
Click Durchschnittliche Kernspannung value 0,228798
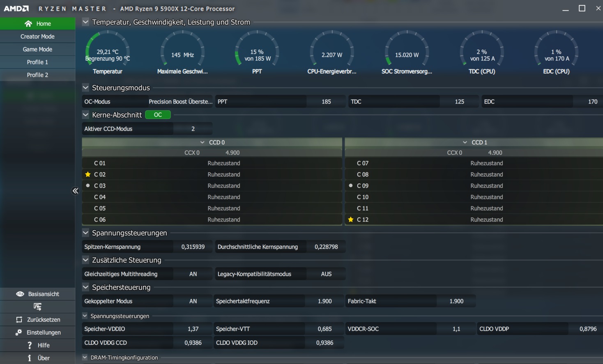(326, 247)
